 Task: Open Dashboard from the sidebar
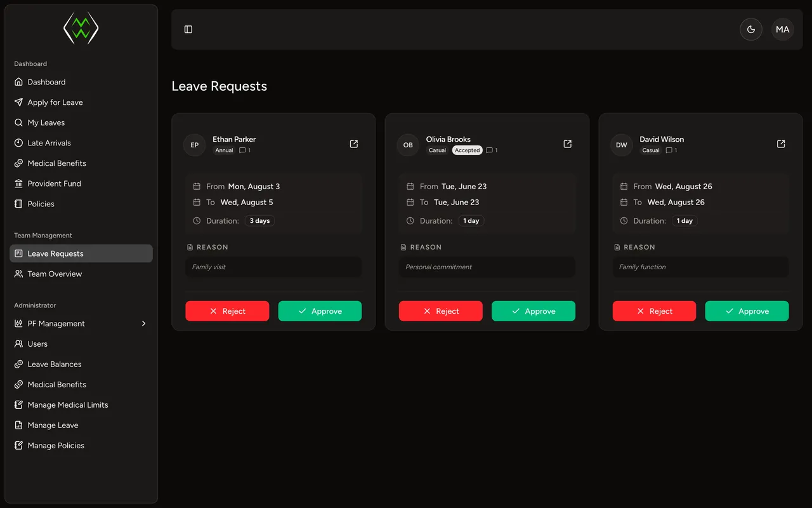(81, 82)
